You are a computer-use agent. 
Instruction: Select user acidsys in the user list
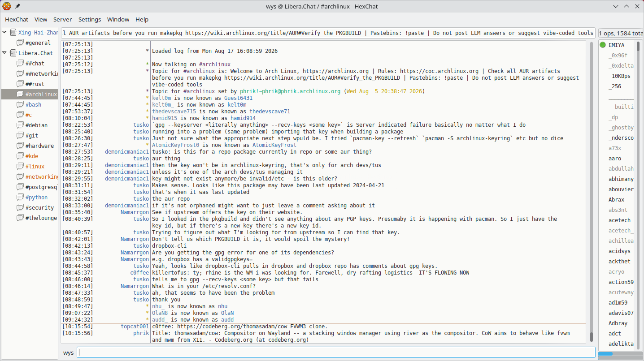click(617, 251)
